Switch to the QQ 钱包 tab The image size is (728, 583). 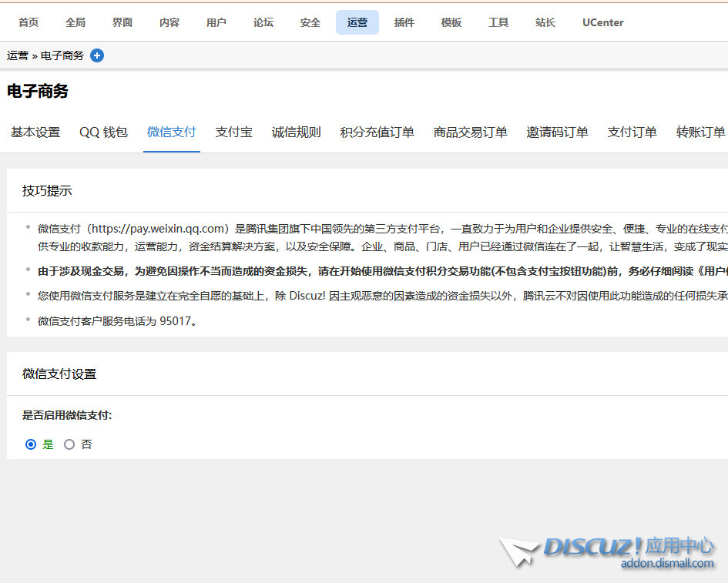point(103,132)
